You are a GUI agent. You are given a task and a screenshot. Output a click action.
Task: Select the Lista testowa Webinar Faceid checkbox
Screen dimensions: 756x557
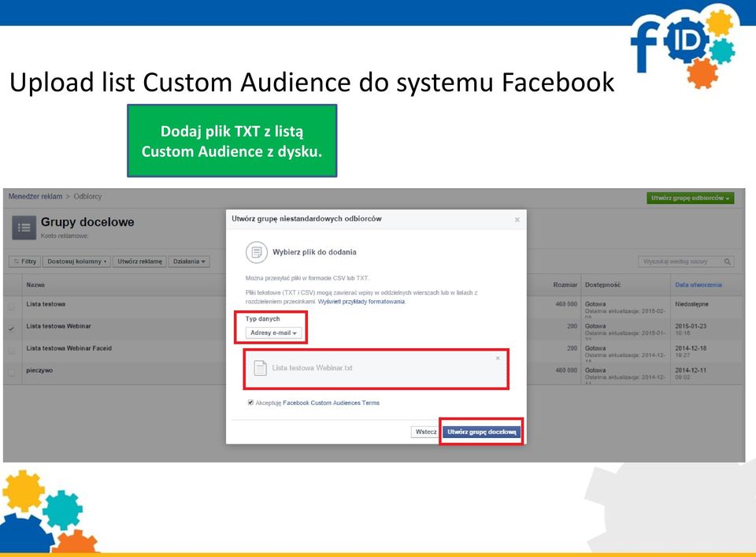pyautogui.click(x=11, y=351)
